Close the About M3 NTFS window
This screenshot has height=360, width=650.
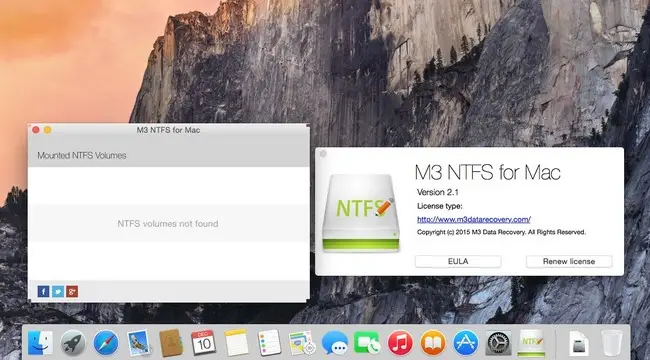pos(323,154)
